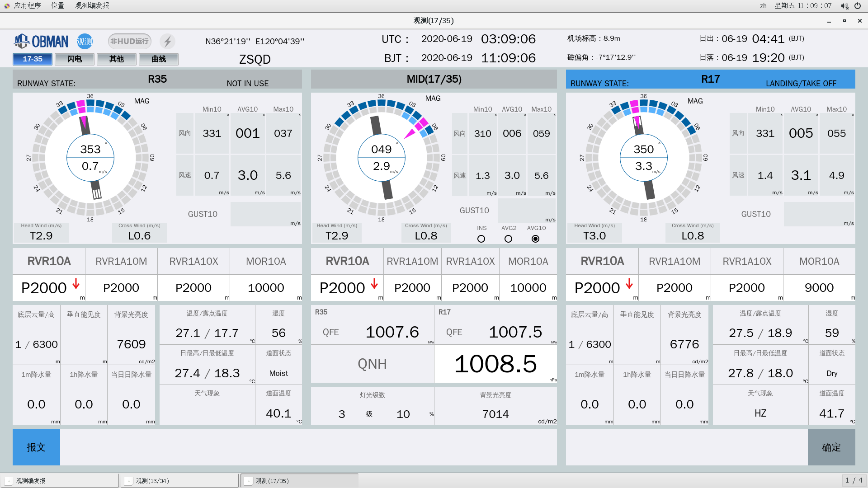Image resolution: width=868 pixels, height=488 pixels.
Task: Switch to the 曲线 tab
Action: click(159, 59)
